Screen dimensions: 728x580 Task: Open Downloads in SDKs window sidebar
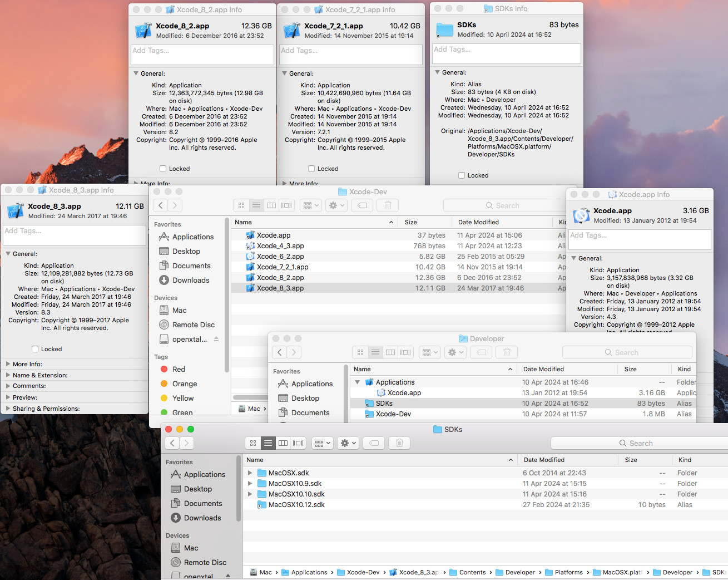pyautogui.click(x=196, y=518)
